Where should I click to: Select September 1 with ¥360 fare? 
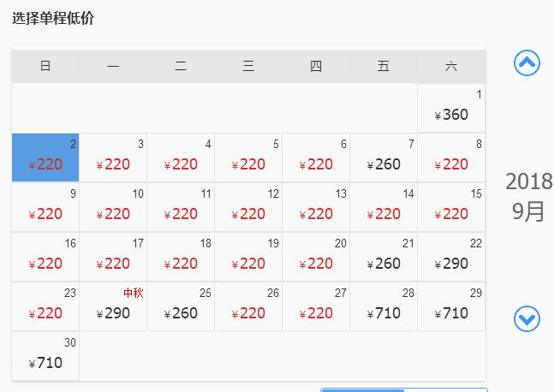point(451,108)
